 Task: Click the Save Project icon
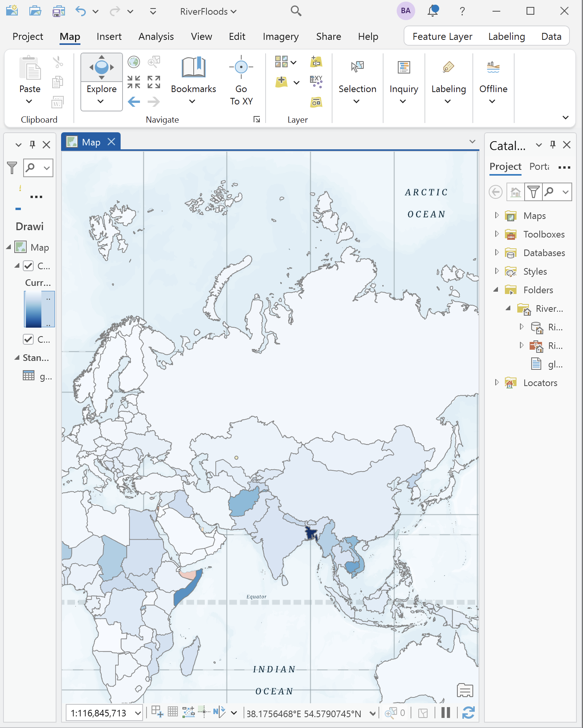(58, 11)
